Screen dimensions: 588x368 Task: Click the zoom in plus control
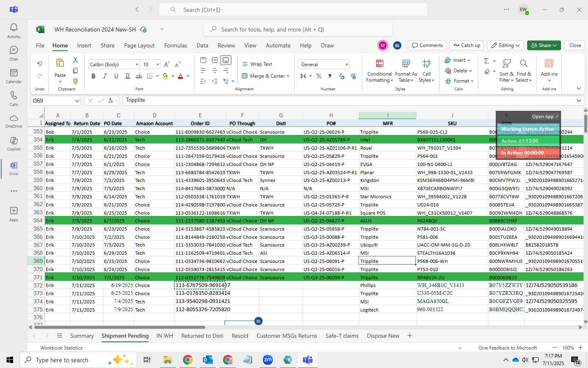tap(580, 348)
